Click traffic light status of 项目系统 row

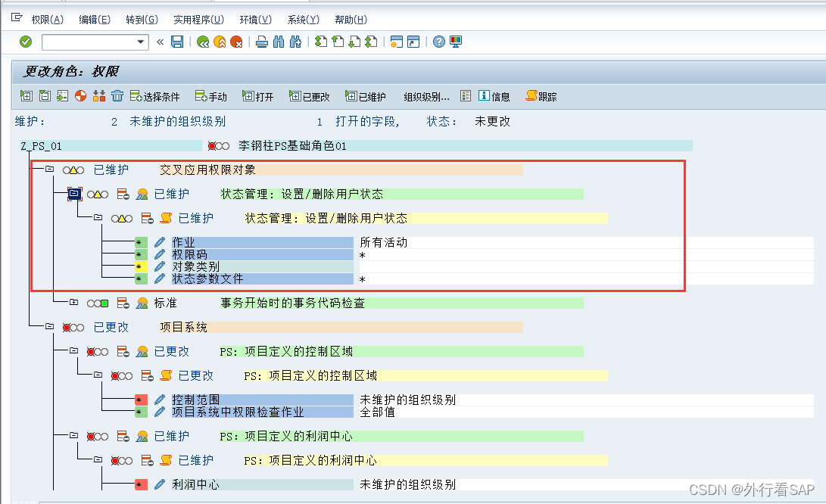pos(73,328)
